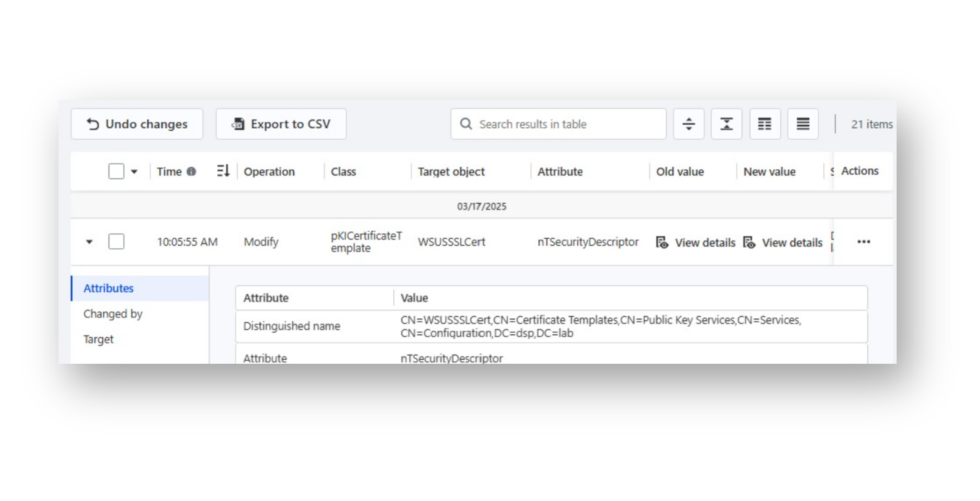Switch to the single-list layout icon

click(x=803, y=124)
